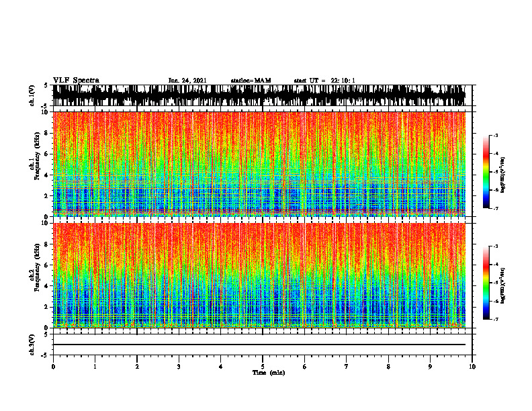Viewport: 532px width, 411px height.
Task: Click the date "Jan. 24, 2021" in header
Action: [x=187, y=81]
